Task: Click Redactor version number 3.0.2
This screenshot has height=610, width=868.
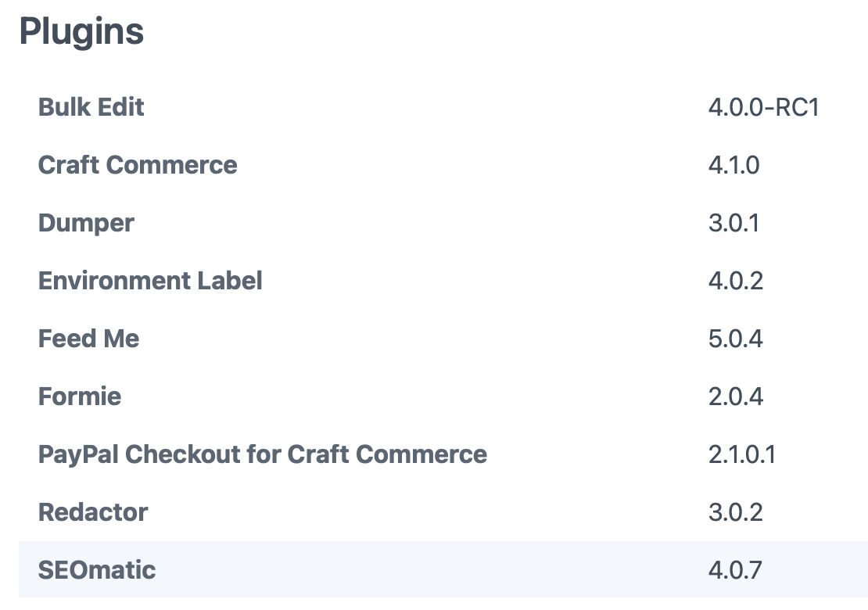Action: tap(736, 512)
